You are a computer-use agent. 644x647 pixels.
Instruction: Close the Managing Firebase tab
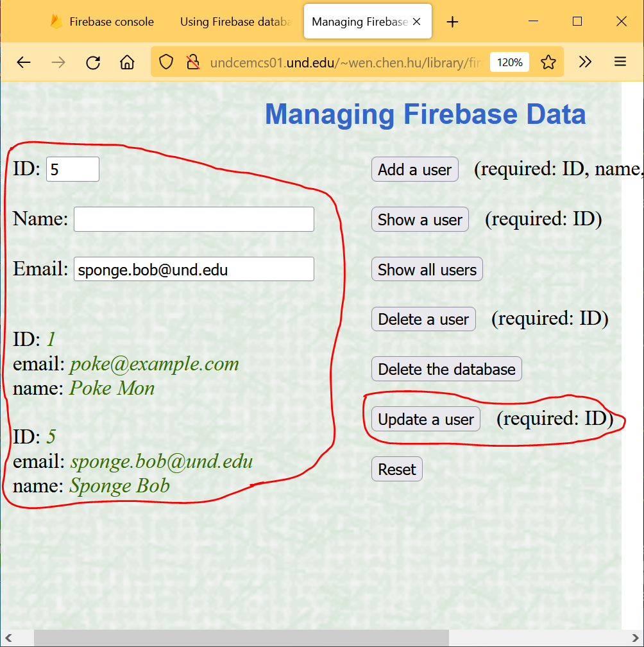tap(416, 22)
